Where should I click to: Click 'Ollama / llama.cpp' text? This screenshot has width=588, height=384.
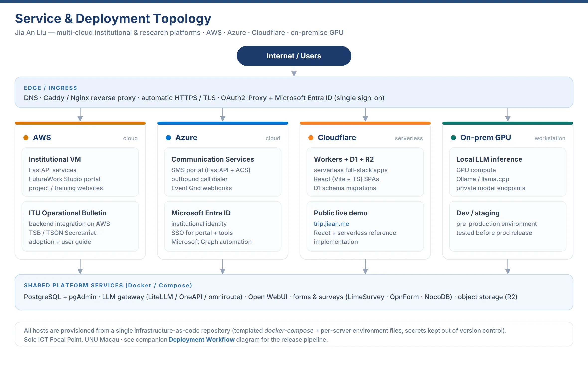click(x=483, y=179)
